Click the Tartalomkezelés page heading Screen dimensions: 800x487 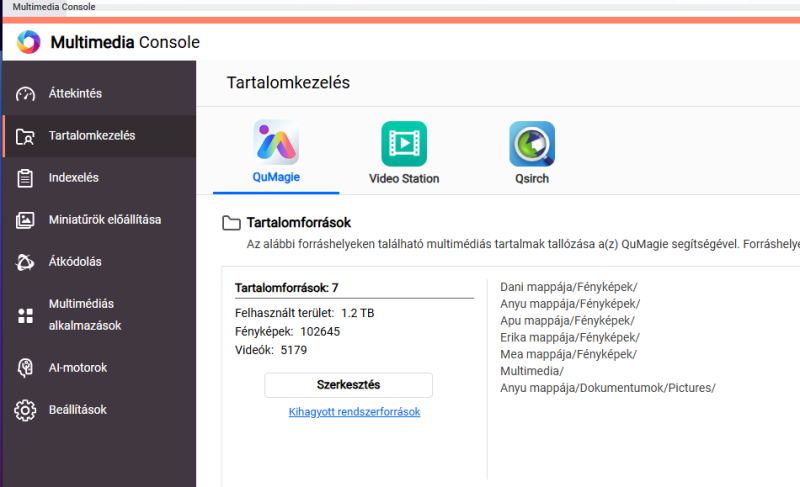point(288,83)
